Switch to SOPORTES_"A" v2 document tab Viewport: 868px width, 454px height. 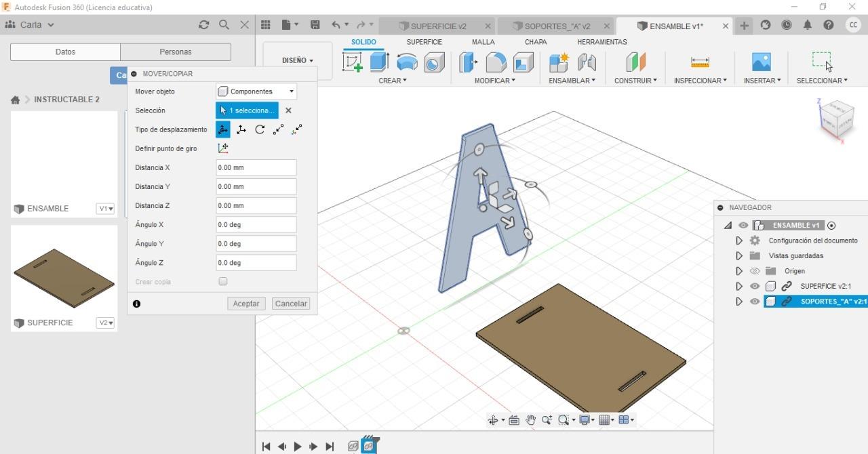(557, 26)
